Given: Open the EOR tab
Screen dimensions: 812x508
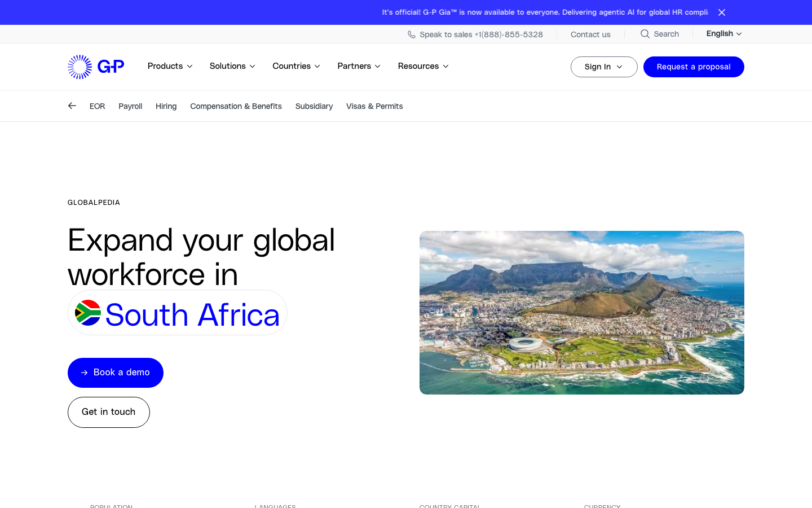Looking at the screenshot, I should [x=97, y=106].
